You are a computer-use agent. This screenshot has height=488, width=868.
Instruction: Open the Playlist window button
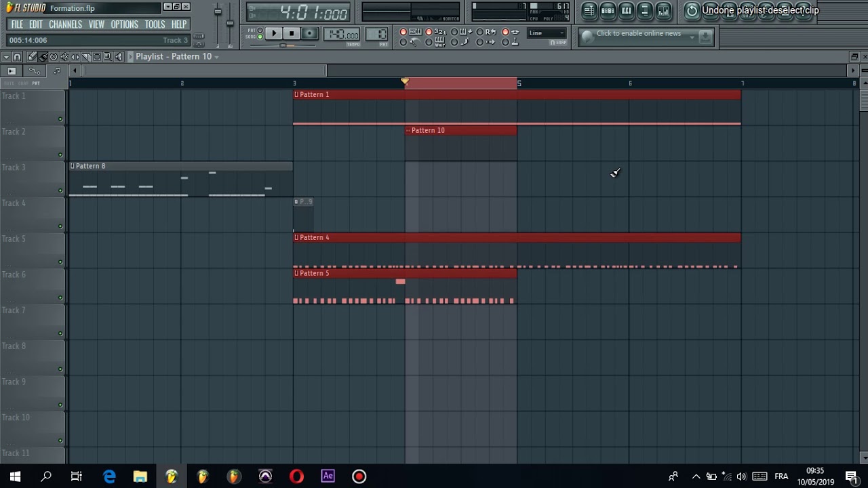pos(589,10)
